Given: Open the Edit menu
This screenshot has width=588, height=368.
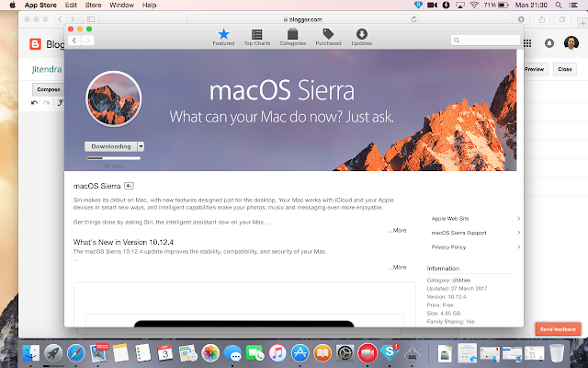Looking at the screenshot, I should coord(71,5).
